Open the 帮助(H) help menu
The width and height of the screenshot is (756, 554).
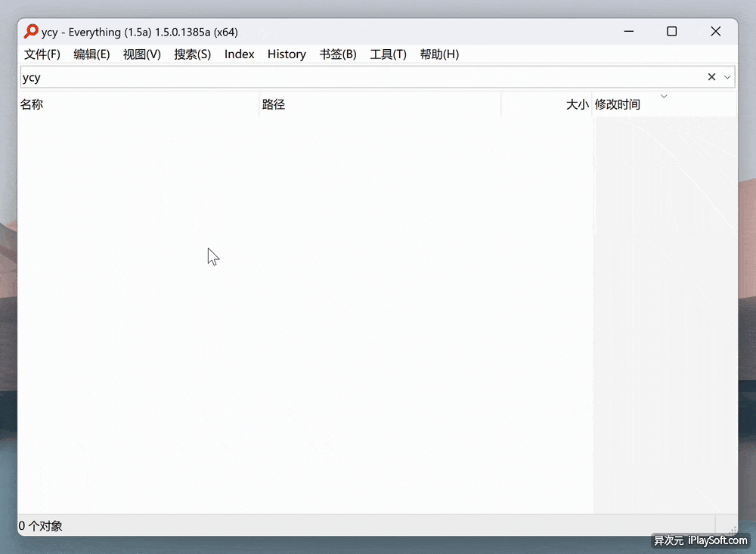click(439, 54)
